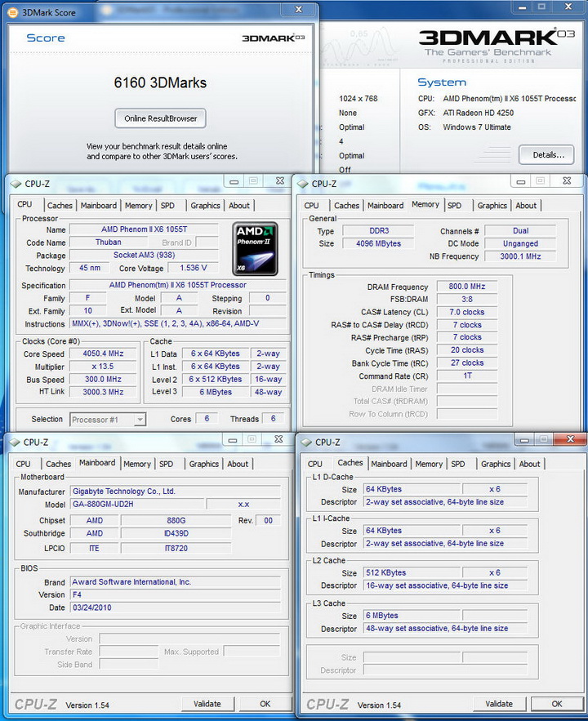Click the Multiplier x 13.5 value
The width and height of the screenshot is (588, 721).
click(x=103, y=367)
